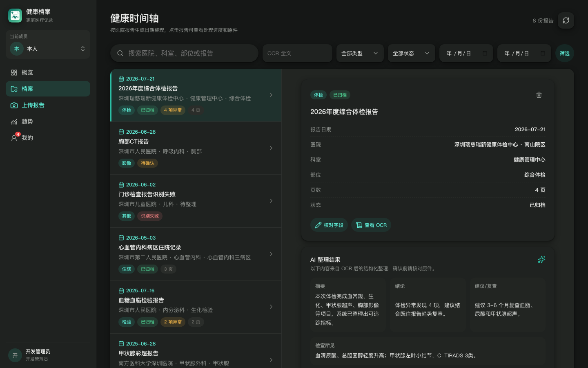This screenshot has height=368, width=588.
Task: Click calendar icon beside 2025-06-28
Action: point(121,344)
